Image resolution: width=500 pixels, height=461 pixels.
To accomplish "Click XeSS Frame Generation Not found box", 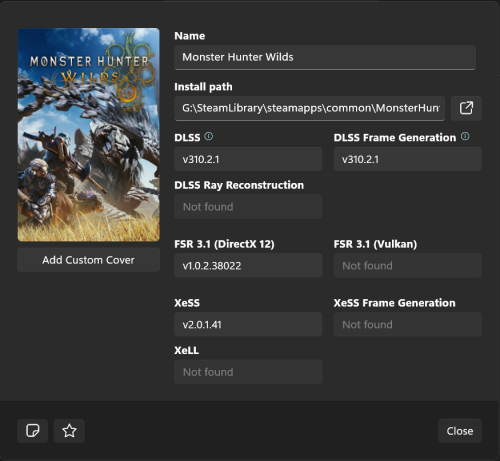I will [408, 325].
